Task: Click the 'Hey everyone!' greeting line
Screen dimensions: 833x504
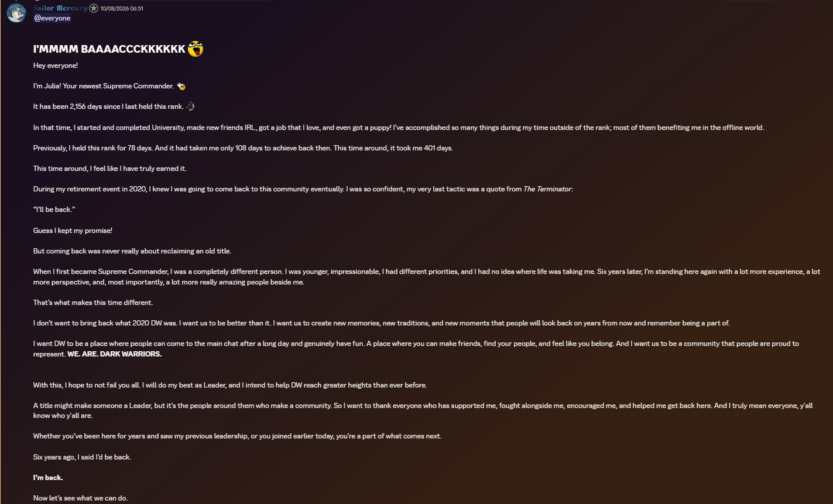Action: pyautogui.click(x=56, y=66)
